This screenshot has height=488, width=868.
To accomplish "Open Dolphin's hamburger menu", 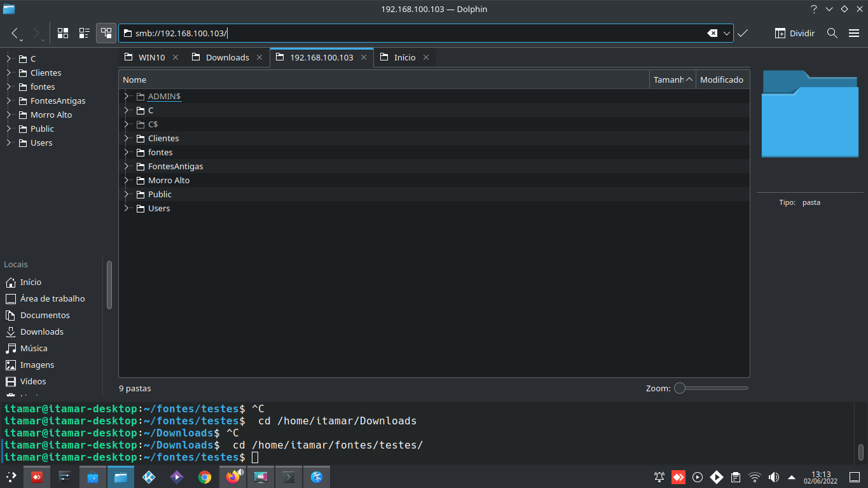I will tap(854, 33).
